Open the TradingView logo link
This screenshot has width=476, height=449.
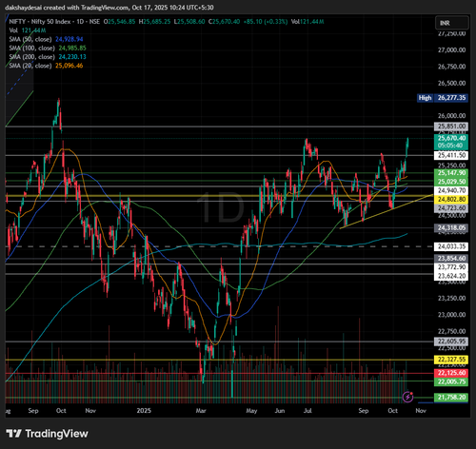[x=47, y=434]
